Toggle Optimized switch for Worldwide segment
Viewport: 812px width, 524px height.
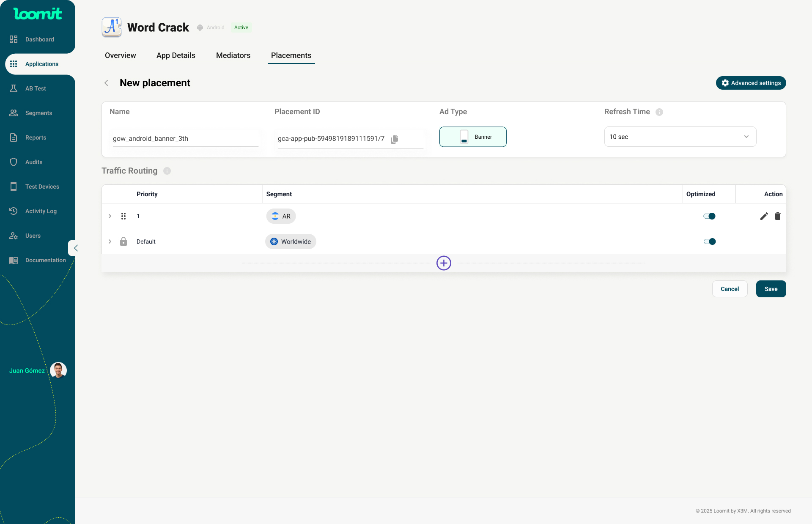[x=709, y=241]
